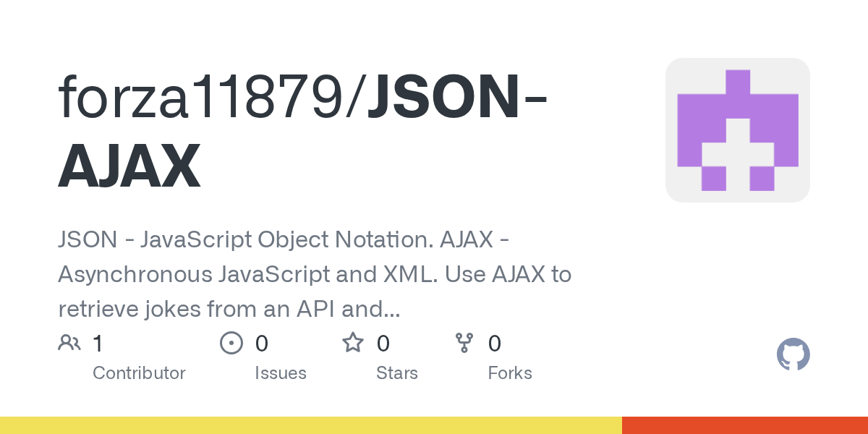Click the orange-red HTML language bar
Screen dimensions: 868x434
pyautogui.click(x=745, y=425)
